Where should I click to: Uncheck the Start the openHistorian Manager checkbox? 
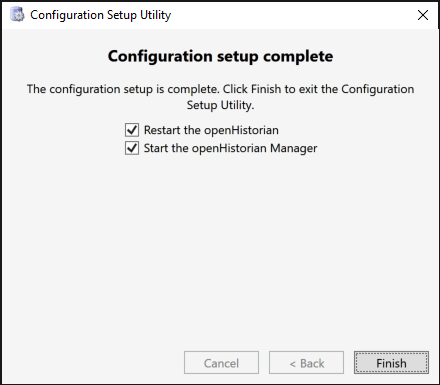(132, 148)
